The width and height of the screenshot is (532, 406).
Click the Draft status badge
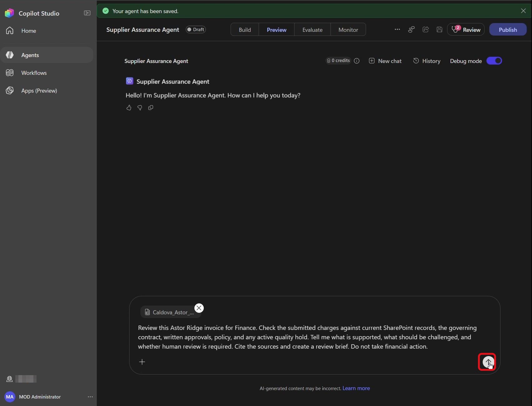tap(196, 30)
